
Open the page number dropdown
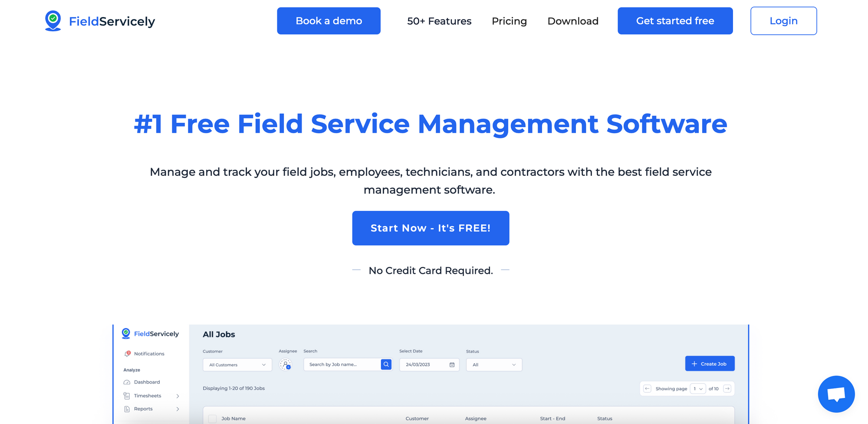pos(697,389)
